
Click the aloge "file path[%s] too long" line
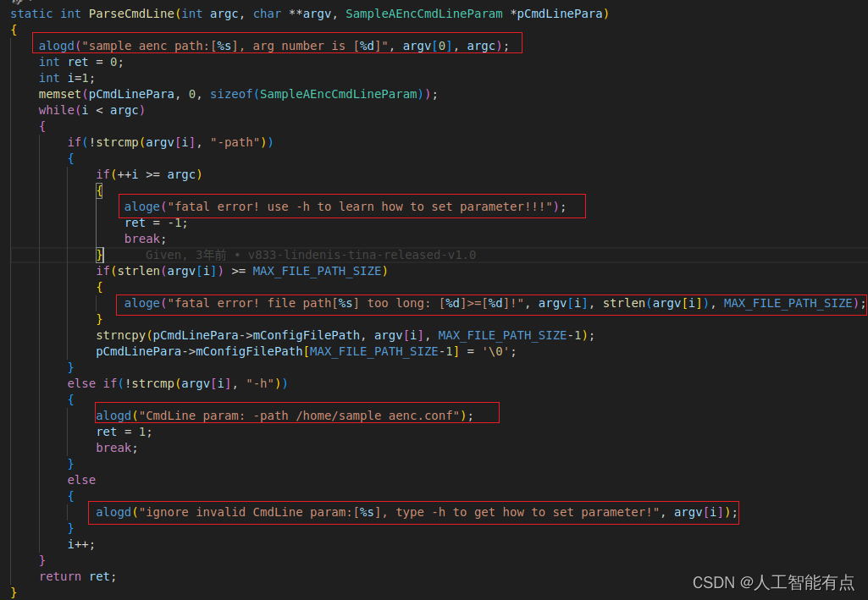pos(495,303)
